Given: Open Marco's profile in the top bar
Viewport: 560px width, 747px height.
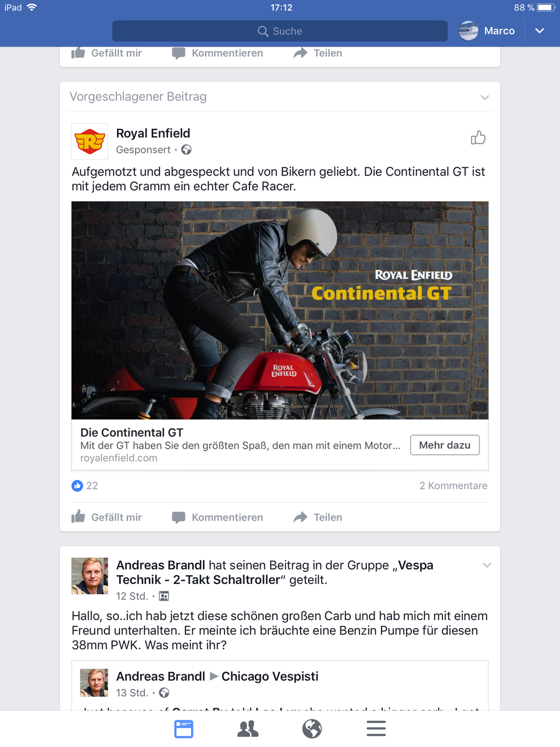Looking at the screenshot, I should (487, 31).
